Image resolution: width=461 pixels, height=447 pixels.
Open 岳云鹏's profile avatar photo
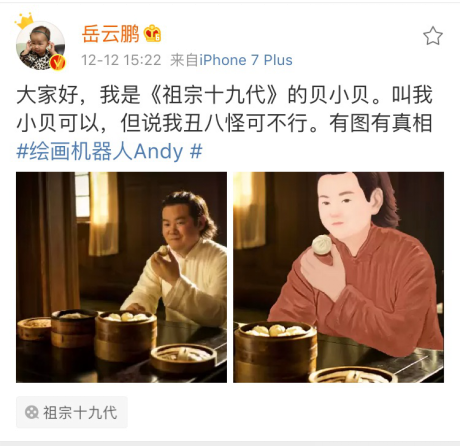click(x=40, y=45)
